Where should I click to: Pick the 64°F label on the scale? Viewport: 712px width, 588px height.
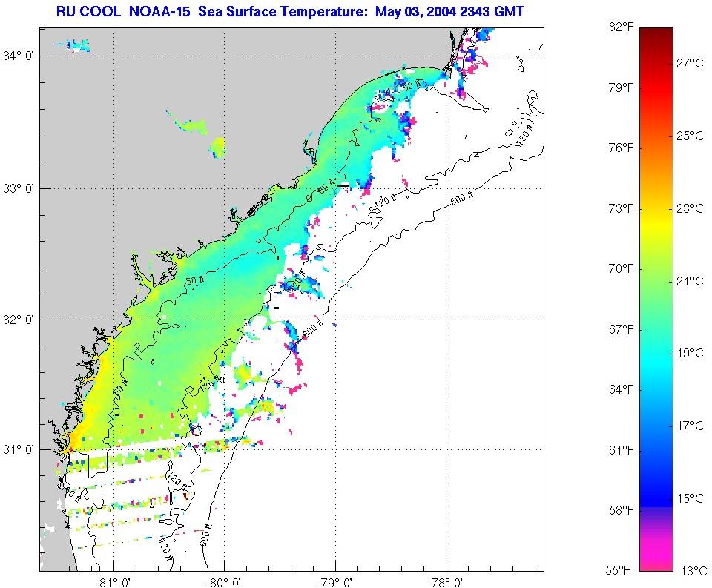[x=621, y=389]
